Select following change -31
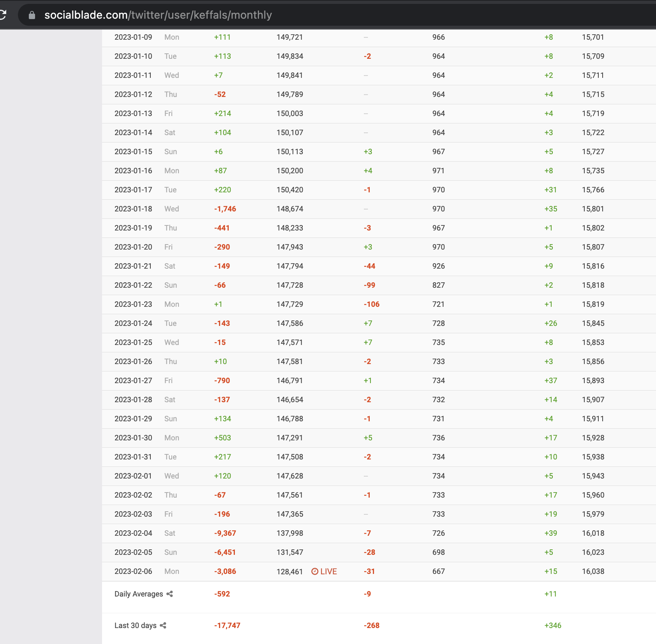 click(369, 571)
